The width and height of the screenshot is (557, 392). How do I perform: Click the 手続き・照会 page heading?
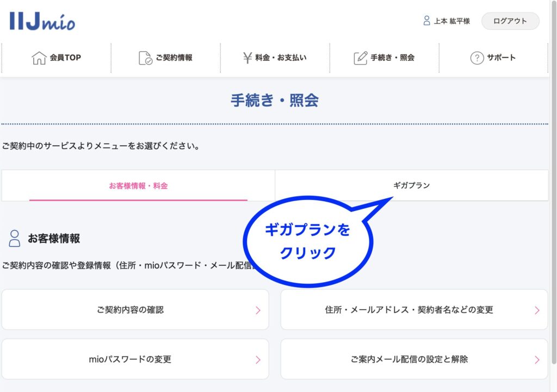275,101
